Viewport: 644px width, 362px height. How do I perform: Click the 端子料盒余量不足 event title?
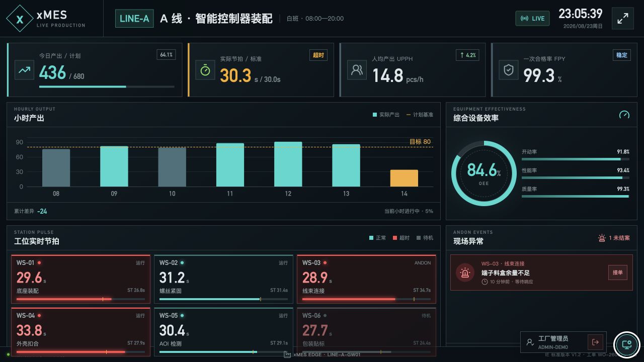[x=506, y=273]
